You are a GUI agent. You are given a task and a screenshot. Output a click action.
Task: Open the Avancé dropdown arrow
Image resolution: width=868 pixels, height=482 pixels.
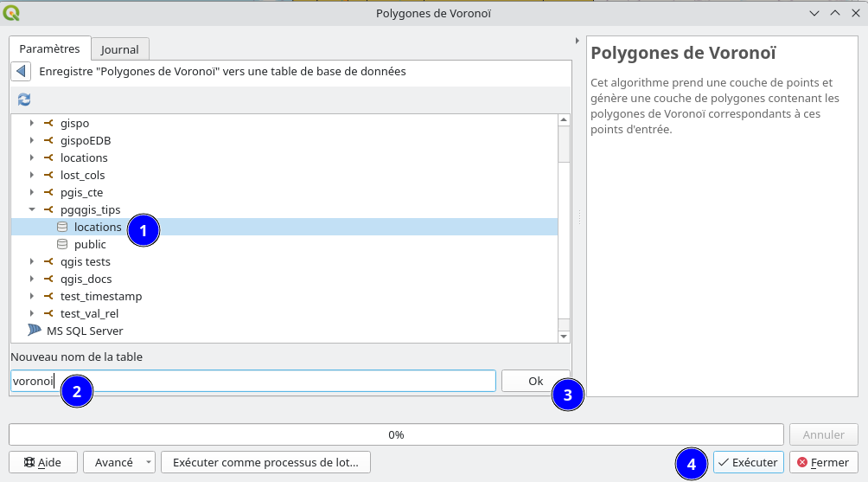click(x=149, y=462)
